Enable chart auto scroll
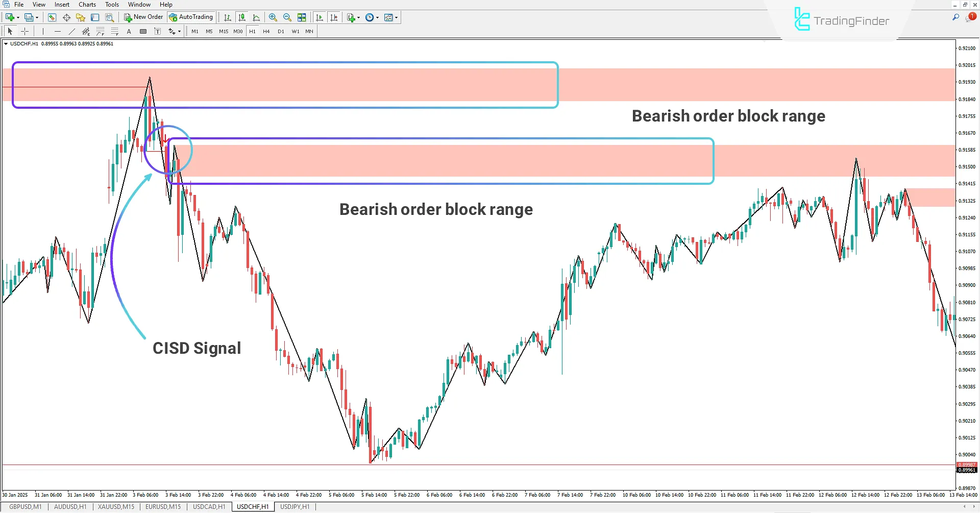This screenshot has height=513, width=980. coord(320,17)
